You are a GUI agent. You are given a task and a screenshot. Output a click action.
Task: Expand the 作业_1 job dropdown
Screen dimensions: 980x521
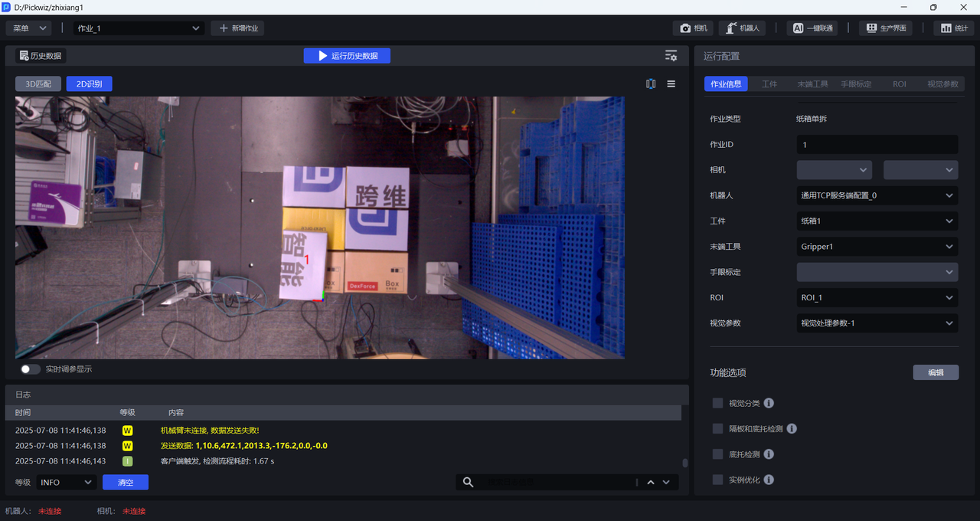[x=139, y=28]
